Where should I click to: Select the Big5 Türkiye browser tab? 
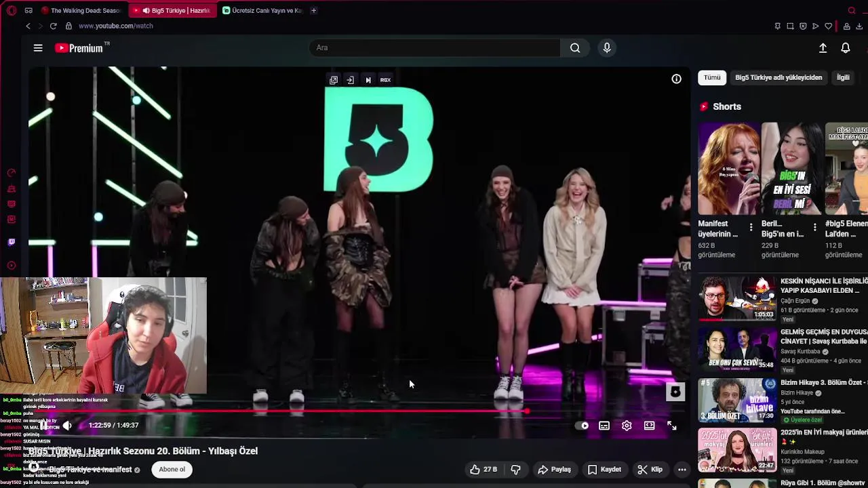pos(172,10)
